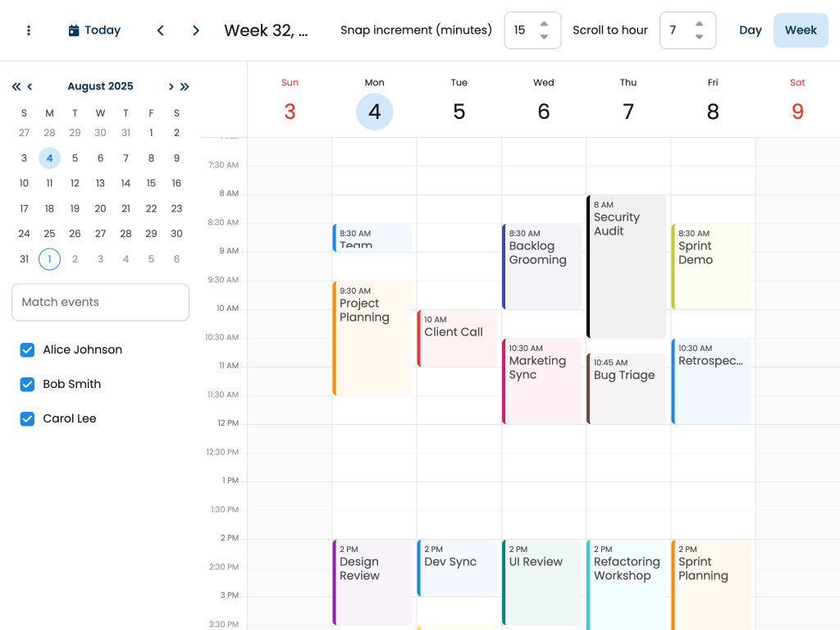
Task: Open the Project Planning event on Monday
Action: [374, 338]
